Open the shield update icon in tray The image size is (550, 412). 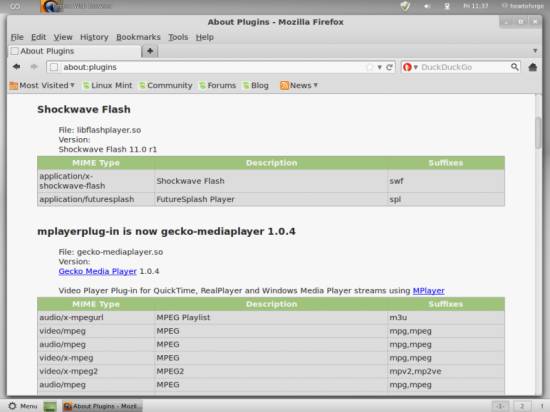[x=405, y=6]
